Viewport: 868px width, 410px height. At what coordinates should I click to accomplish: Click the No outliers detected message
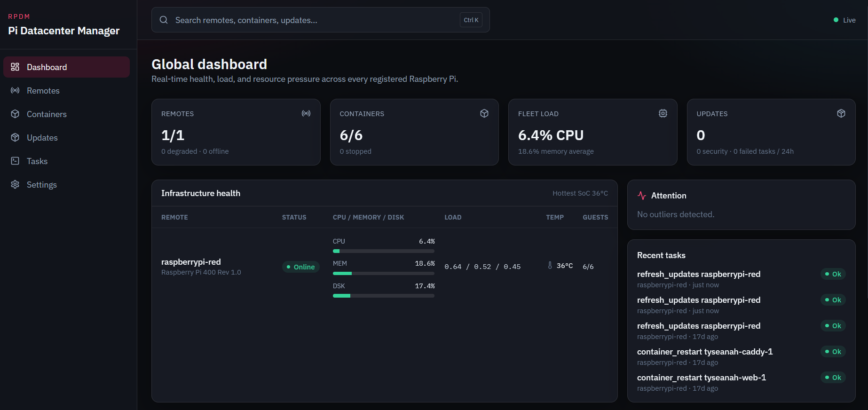click(x=676, y=214)
